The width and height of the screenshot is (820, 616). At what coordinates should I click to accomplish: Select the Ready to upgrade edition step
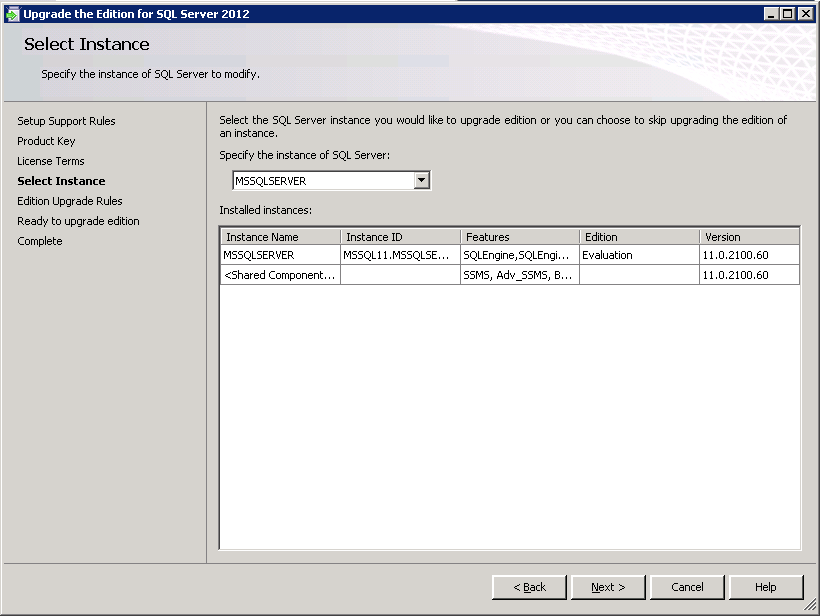[78, 221]
